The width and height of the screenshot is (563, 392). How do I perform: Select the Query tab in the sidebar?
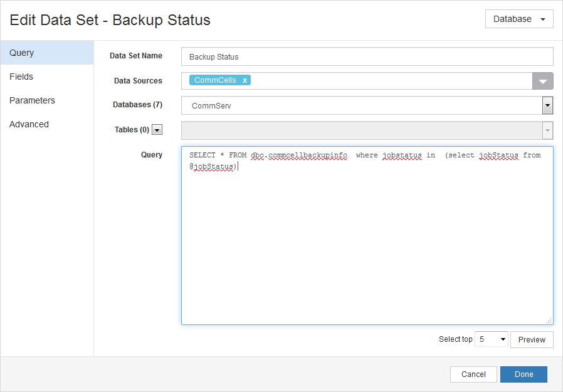tap(21, 52)
